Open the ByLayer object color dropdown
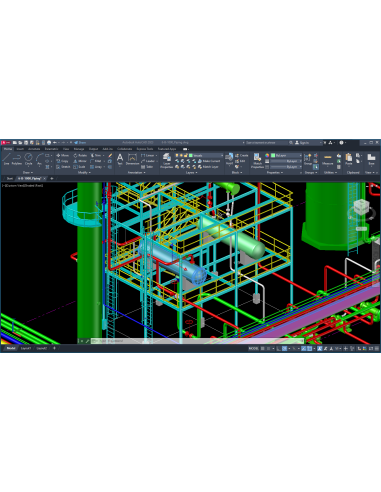This screenshot has width=381, height=492. [286, 155]
